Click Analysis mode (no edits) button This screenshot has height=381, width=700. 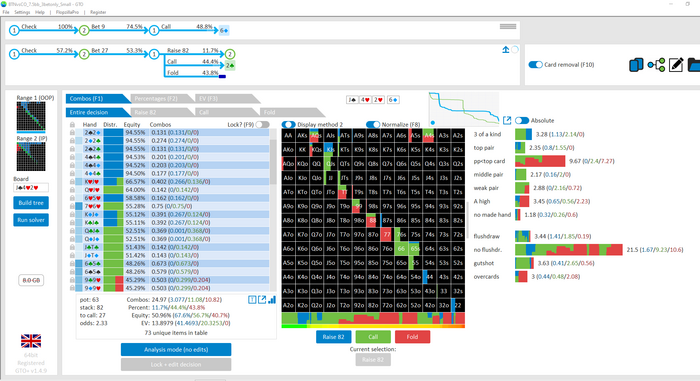176,349
